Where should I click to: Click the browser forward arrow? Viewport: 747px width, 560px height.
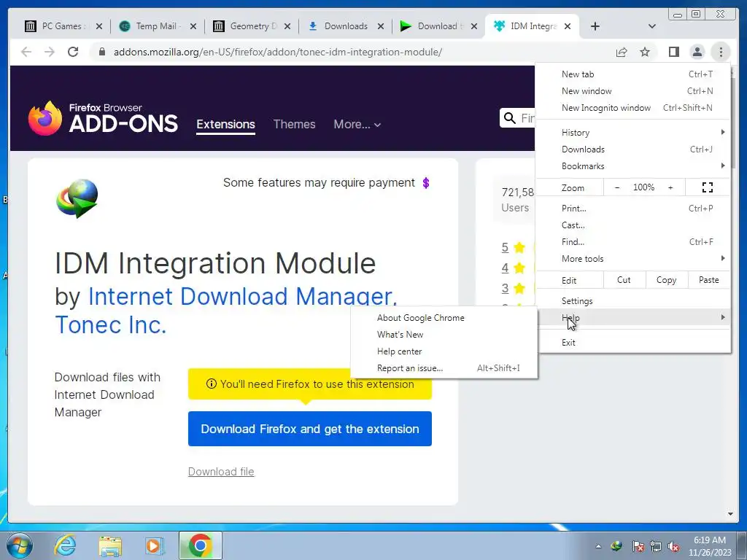point(50,52)
